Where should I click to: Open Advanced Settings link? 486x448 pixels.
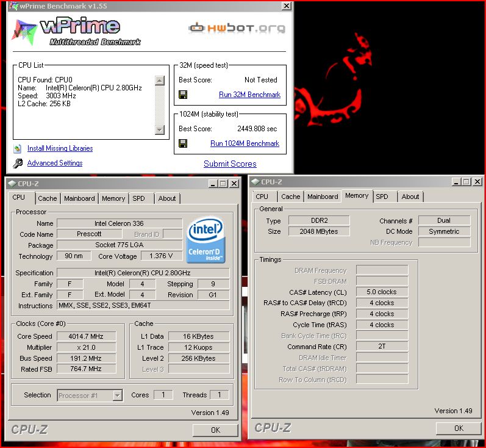[x=55, y=163]
